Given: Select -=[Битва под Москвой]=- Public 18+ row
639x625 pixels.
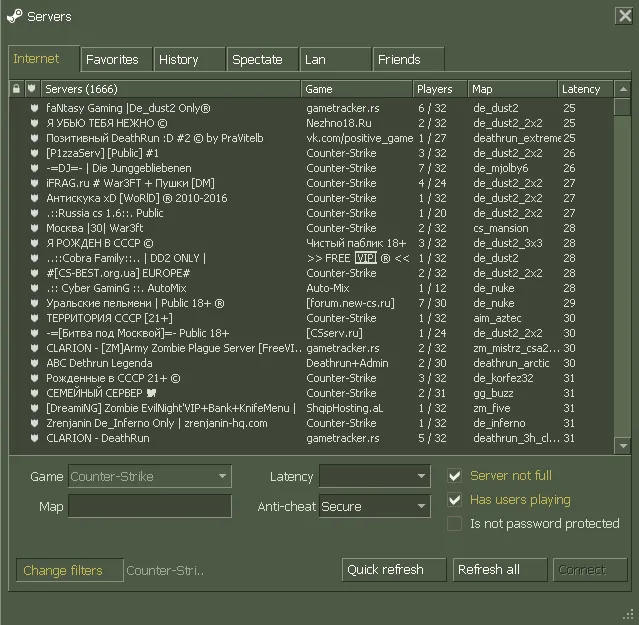Looking at the screenshot, I should tap(311, 333).
